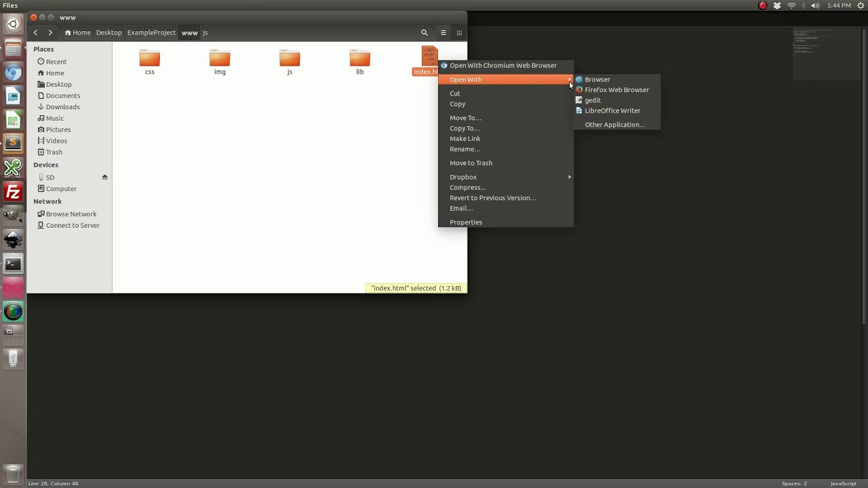Image resolution: width=868 pixels, height=488 pixels.
Task: Select Move to Trash
Action: pyautogui.click(x=506, y=163)
